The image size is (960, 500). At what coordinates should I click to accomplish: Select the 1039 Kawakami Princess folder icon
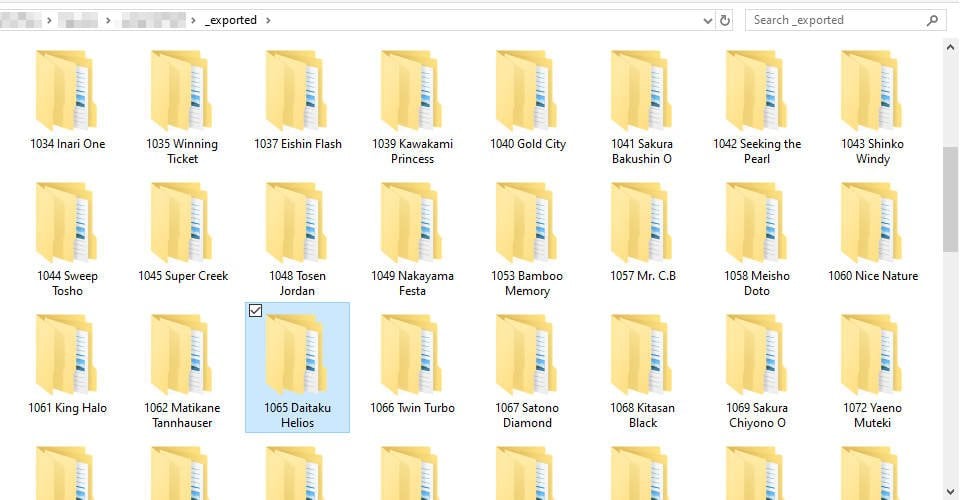pyautogui.click(x=411, y=91)
